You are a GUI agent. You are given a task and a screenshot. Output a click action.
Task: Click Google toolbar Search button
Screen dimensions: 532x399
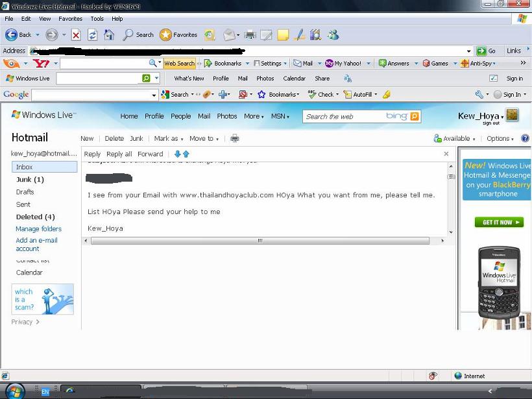coord(175,94)
